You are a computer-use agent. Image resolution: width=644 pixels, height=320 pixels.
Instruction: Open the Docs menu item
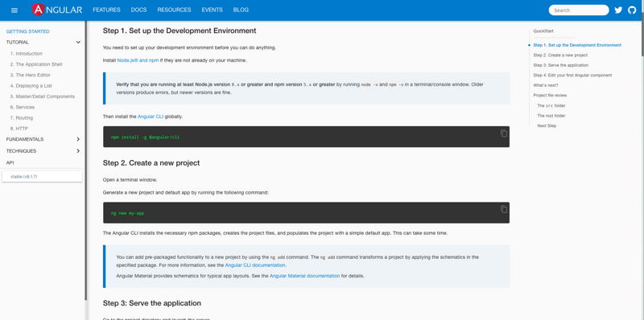[138, 10]
